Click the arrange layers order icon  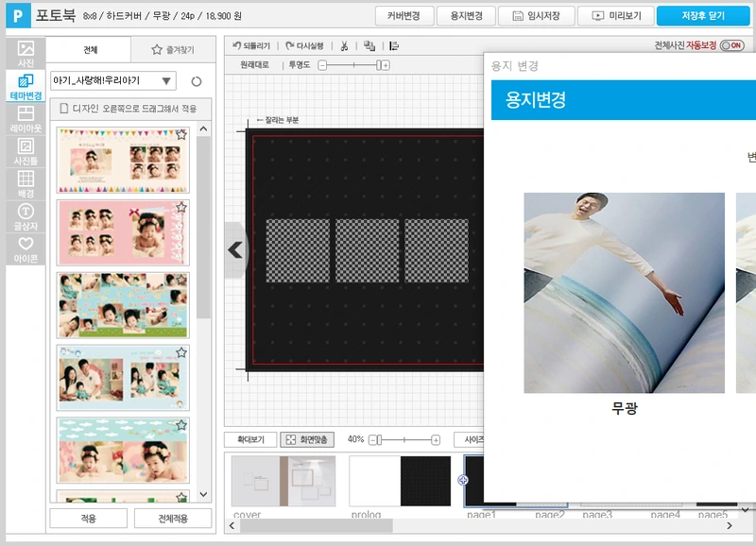tap(369, 45)
